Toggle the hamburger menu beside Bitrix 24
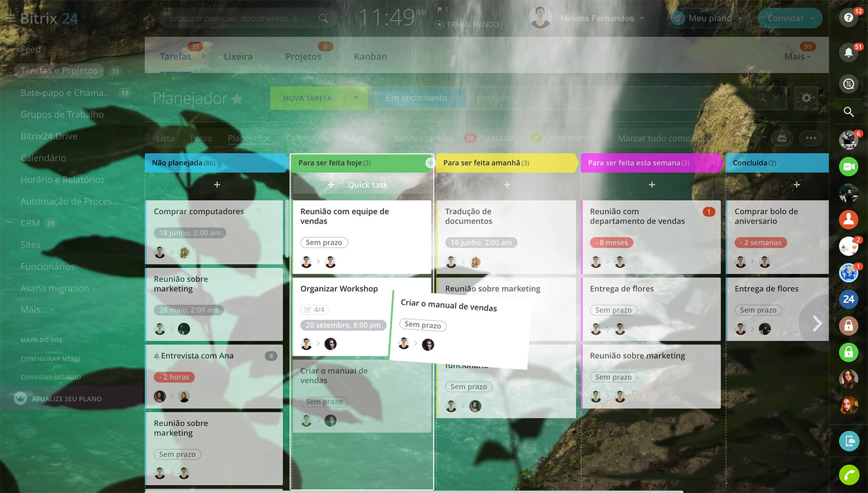Screen dimensions: 868x493 click(x=10, y=18)
